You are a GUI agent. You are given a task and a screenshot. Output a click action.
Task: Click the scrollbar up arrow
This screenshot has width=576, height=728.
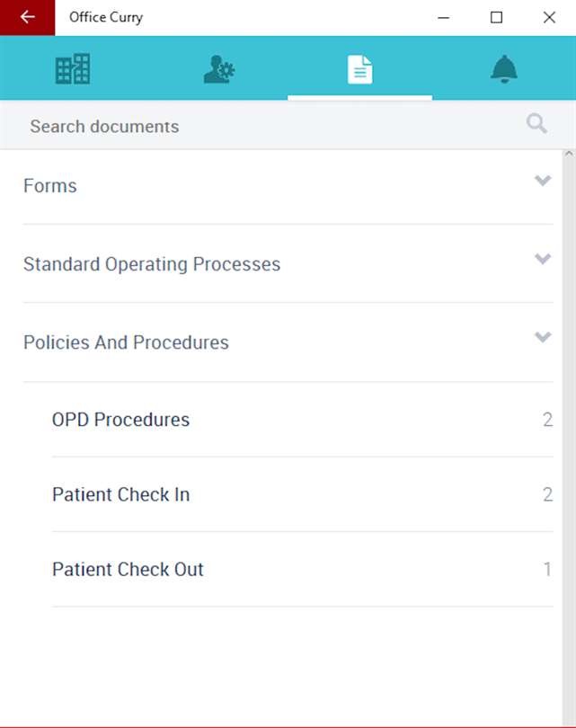(568, 155)
